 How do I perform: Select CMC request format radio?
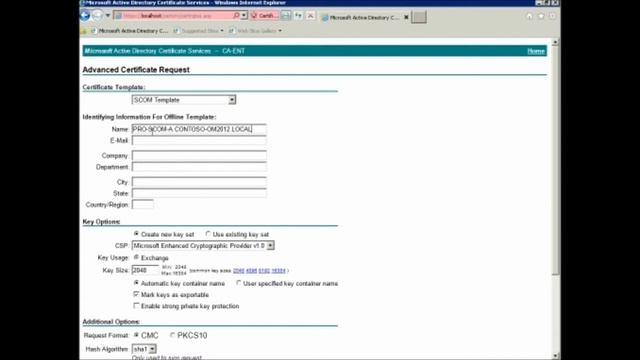coord(136,335)
